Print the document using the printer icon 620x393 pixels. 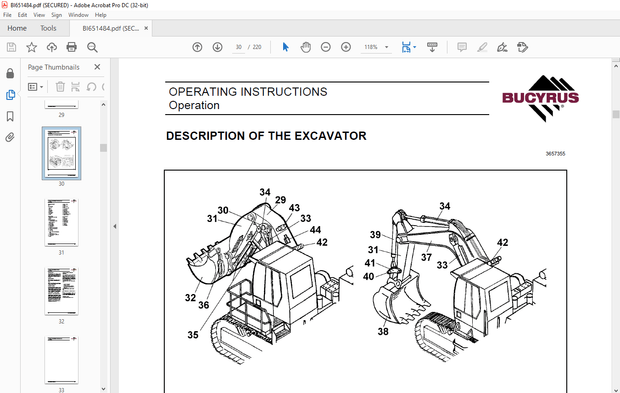click(72, 47)
